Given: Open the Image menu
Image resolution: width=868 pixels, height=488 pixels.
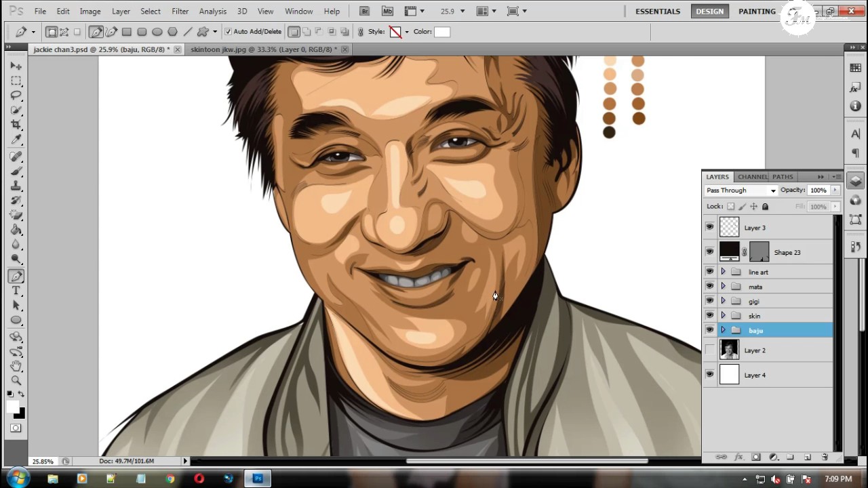Looking at the screenshot, I should 90,11.
